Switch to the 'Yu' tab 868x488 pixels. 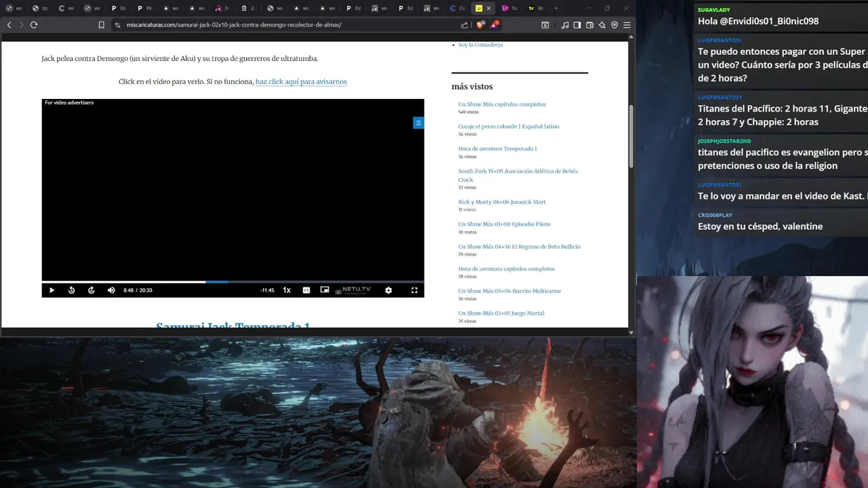(x=510, y=8)
